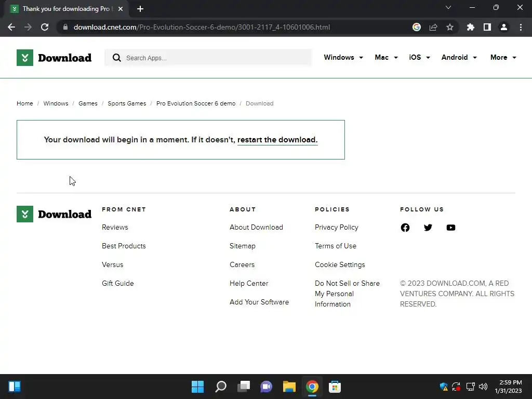Open Microsoft Store from the taskbar
This screenshot has width=532, height=399.
335,387
